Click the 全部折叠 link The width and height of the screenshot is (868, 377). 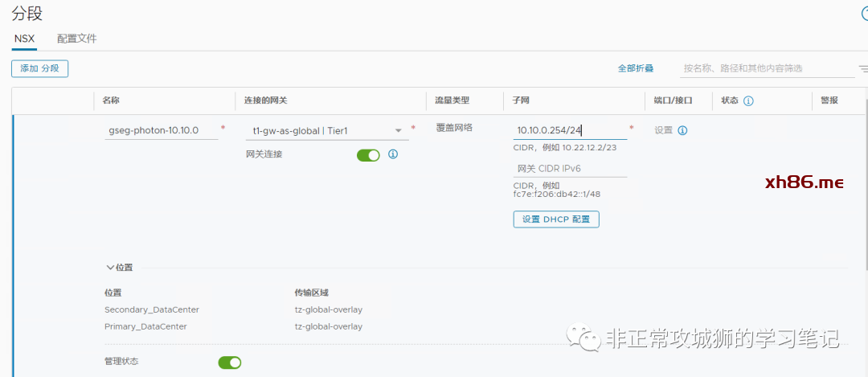click(635, 69)
